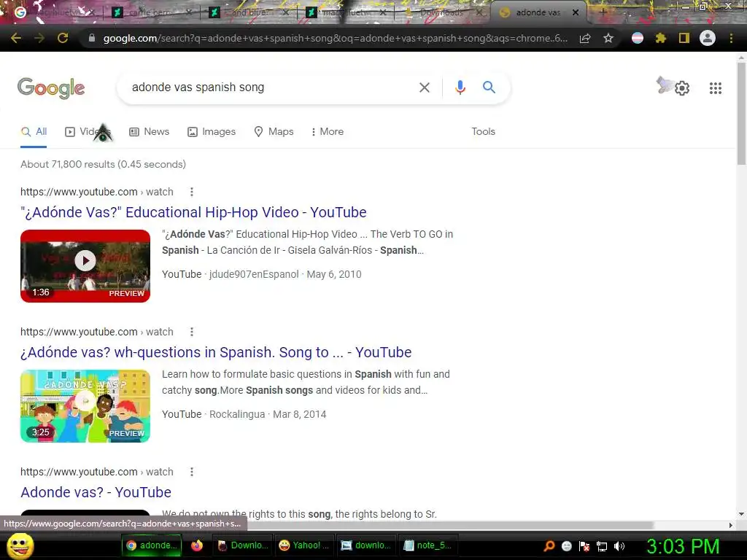Go back using the browser back arrow

(16, 38)
